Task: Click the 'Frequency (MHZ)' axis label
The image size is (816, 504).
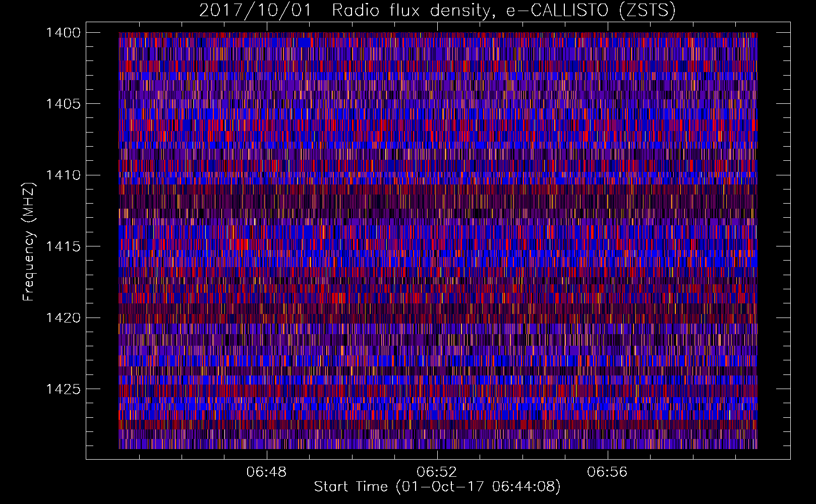Action: pos(29,241)
